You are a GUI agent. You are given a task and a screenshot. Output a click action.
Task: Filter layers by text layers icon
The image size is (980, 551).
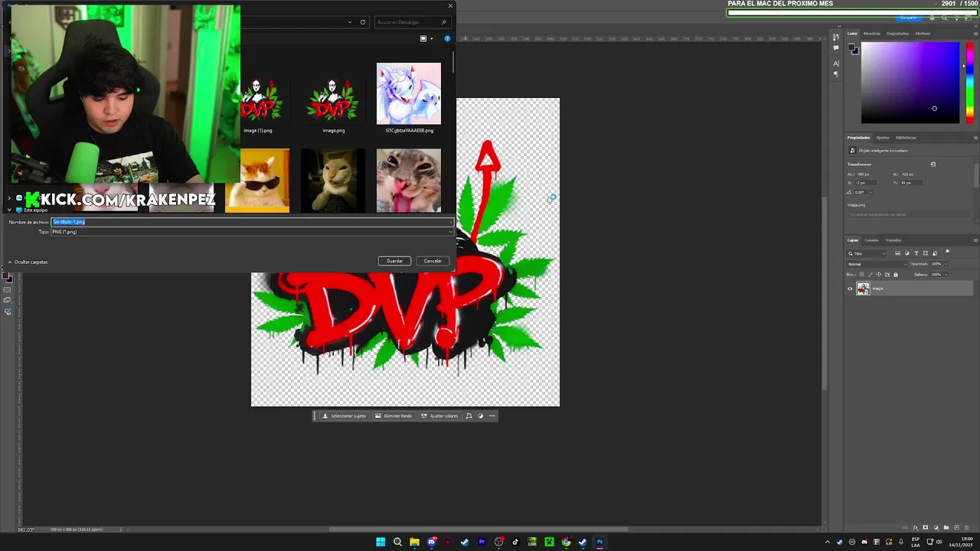click(916, 253)
